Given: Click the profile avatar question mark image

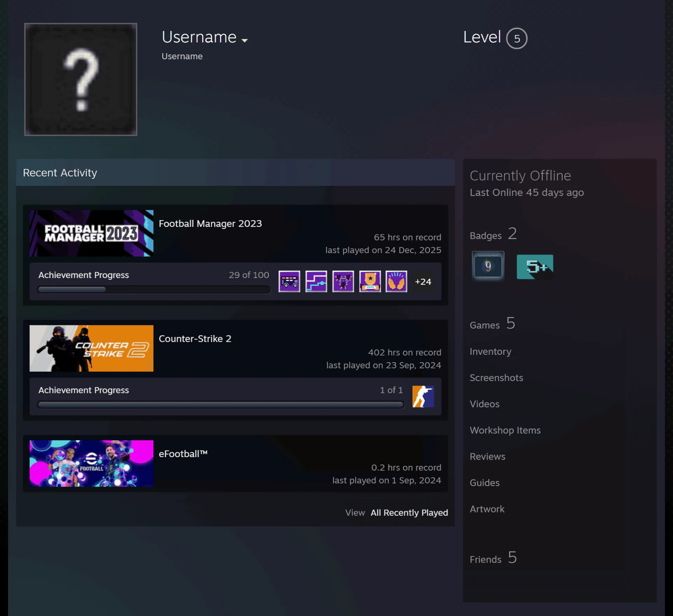Looking at the screenshot, I should [x=81, y=79].
